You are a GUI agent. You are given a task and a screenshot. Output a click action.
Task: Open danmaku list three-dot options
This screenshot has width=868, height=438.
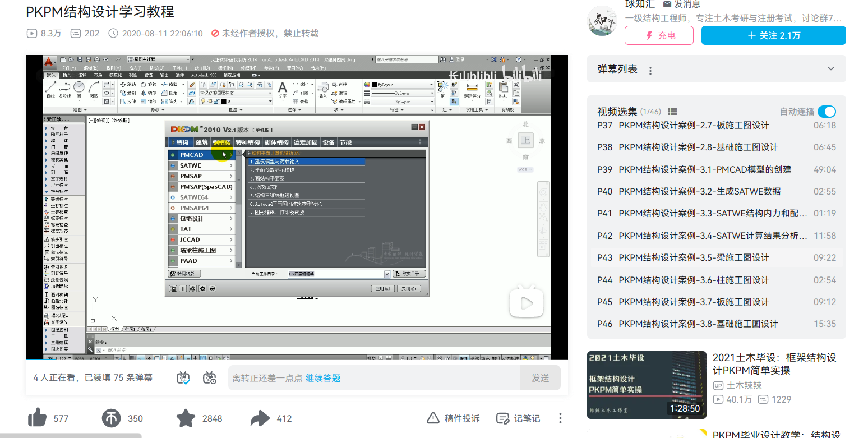650,71
